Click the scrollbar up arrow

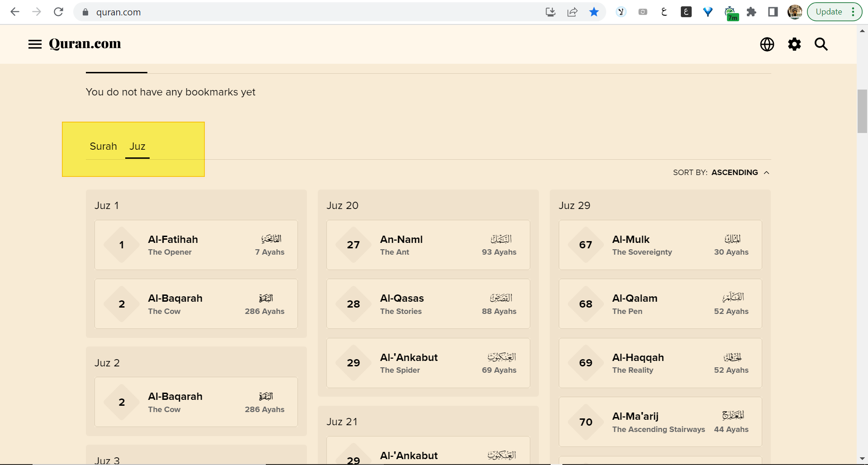(862, 31)
